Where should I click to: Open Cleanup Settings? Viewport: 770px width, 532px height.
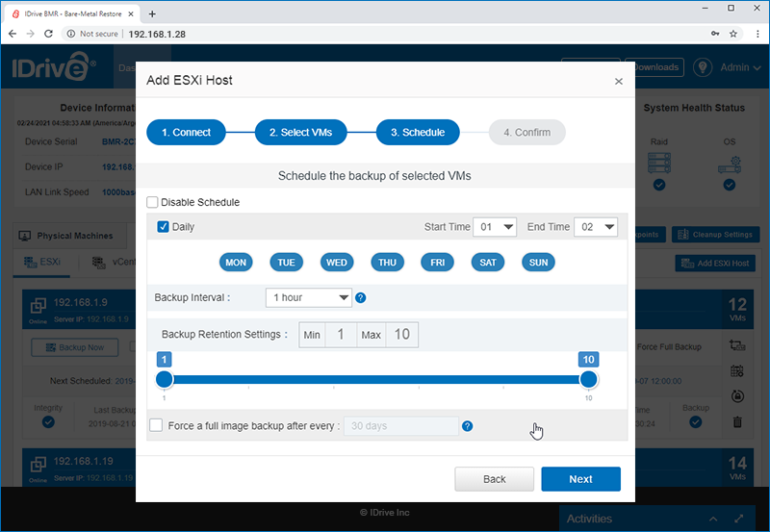tap(717, 235)
